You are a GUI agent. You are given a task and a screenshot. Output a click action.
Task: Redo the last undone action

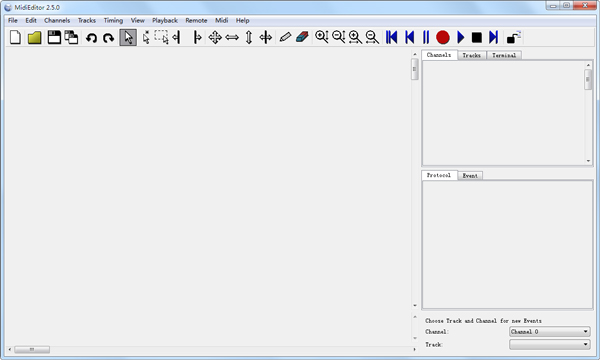109,38
